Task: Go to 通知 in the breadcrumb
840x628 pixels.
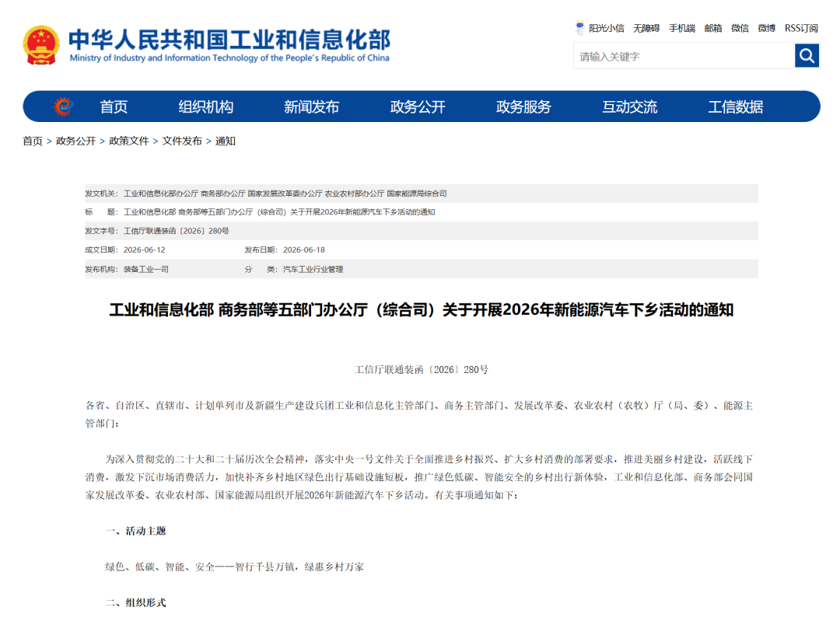Action: [x=226, y=141]
